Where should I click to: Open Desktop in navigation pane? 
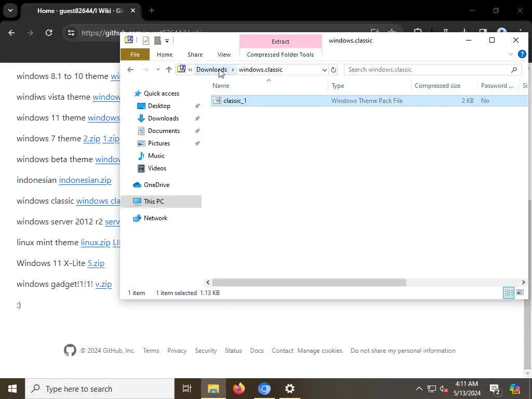[159, 106]
